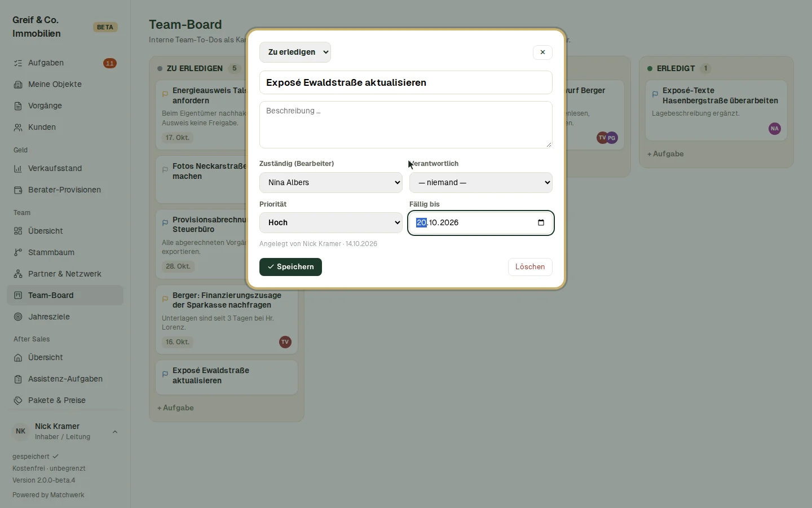Viewport: 812px width, 508px height.
Task: Click the flag icon on Berger Finanzierungszusage card
Action: coord(165,299)
